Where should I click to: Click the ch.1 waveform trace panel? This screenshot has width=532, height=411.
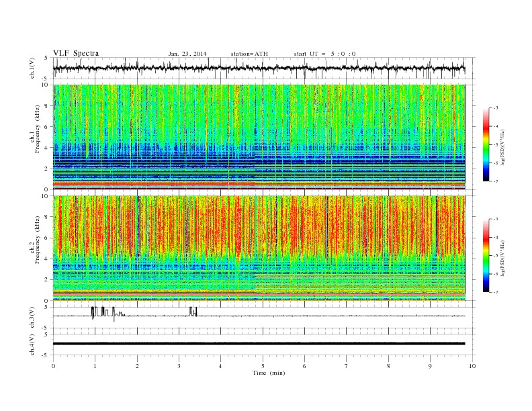[x=264, y=68]
